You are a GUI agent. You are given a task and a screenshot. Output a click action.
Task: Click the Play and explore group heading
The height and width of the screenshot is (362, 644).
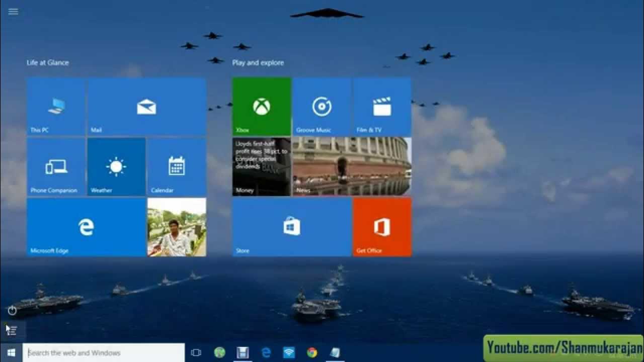(x=258, y=63)
